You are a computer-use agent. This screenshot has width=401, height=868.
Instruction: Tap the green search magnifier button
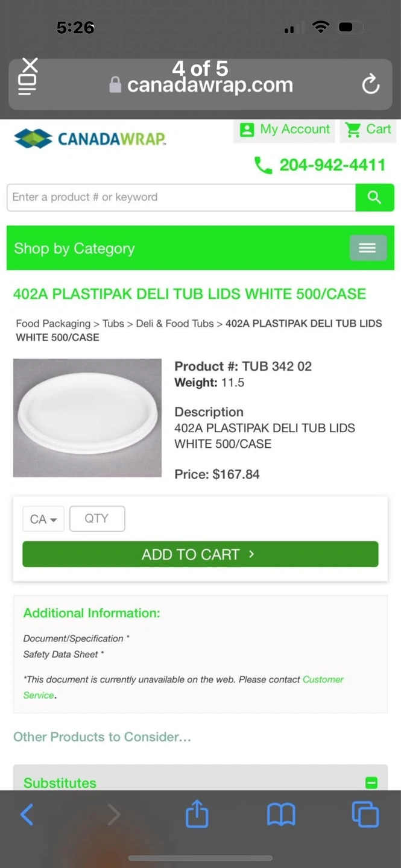[x=374, y=198]
